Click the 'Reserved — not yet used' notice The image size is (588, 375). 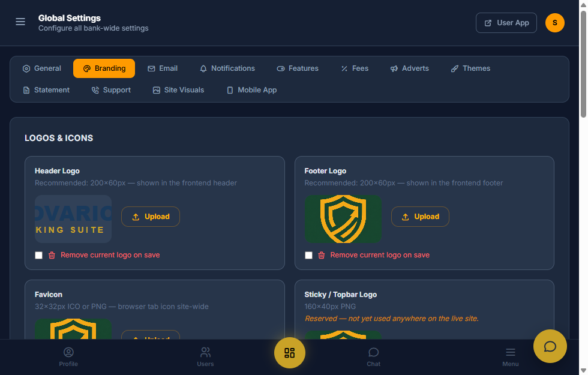coord(391,319)
